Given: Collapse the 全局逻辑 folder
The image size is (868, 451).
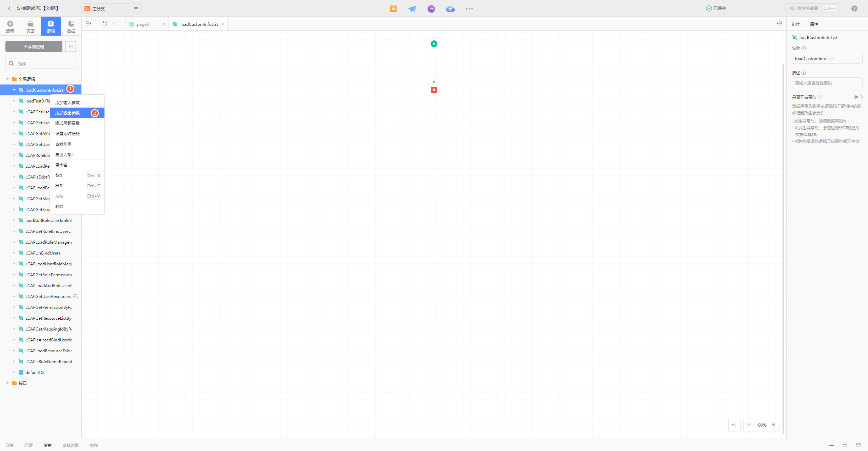Looking at the screenshot, I should pos(7,79).
